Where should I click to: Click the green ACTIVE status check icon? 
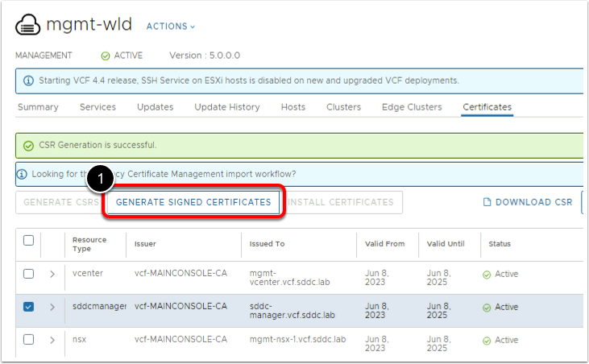(x=106, y=56)
